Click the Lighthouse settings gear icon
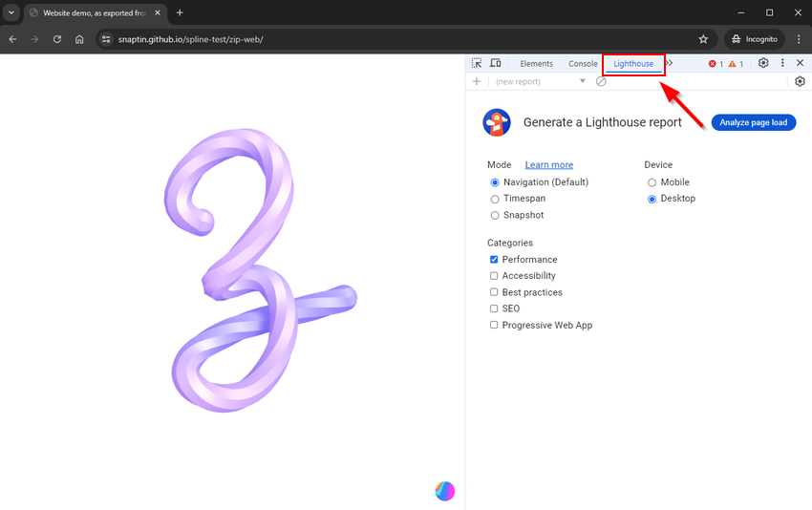 pyautogui.click(x=800, y=81)
